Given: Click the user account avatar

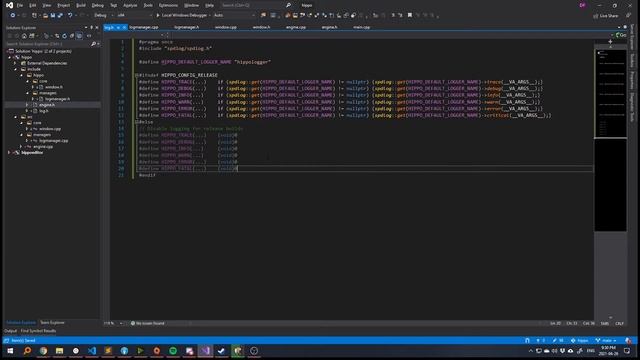Looking at the screenshot, I should click(x=582, y=5).
